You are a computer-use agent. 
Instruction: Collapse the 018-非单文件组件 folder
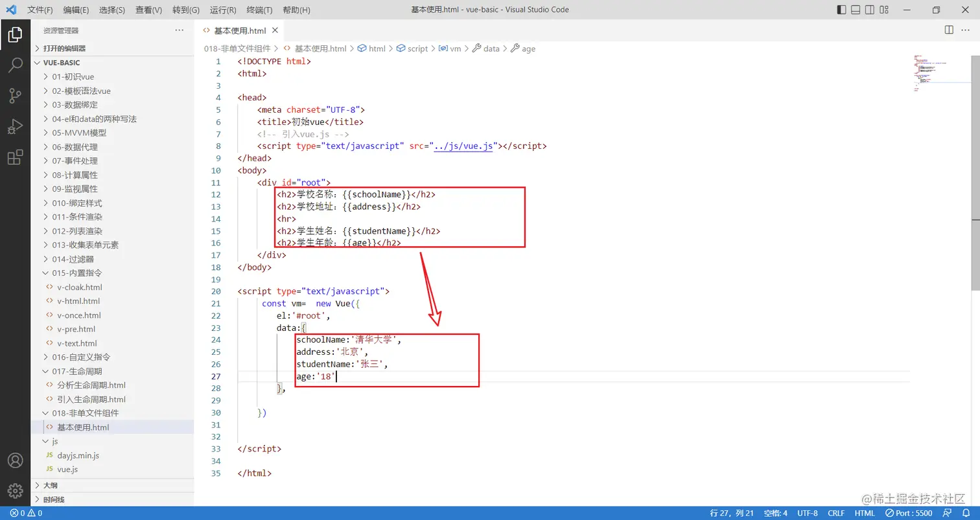coord(113,413)
